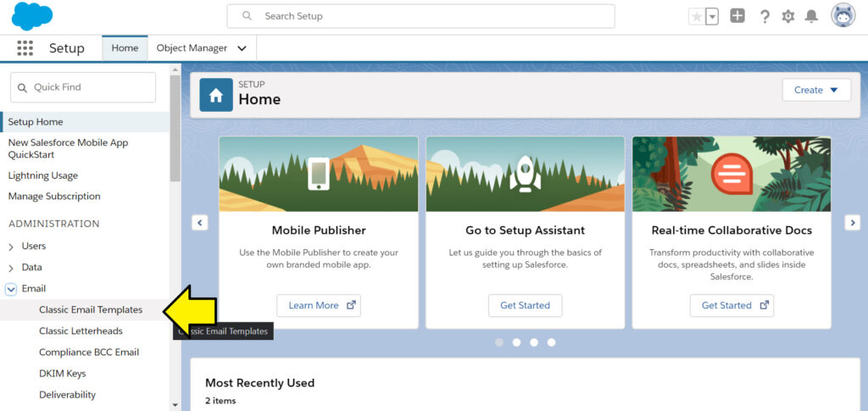This screenshot has width=868, height=411.
Task: Open the help question mark icon
Action: tap(765, 17)
